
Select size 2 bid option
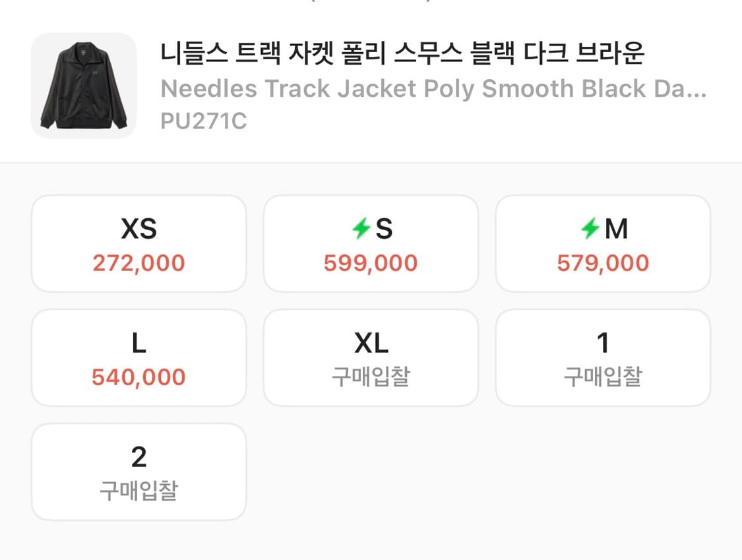(138, 470)
